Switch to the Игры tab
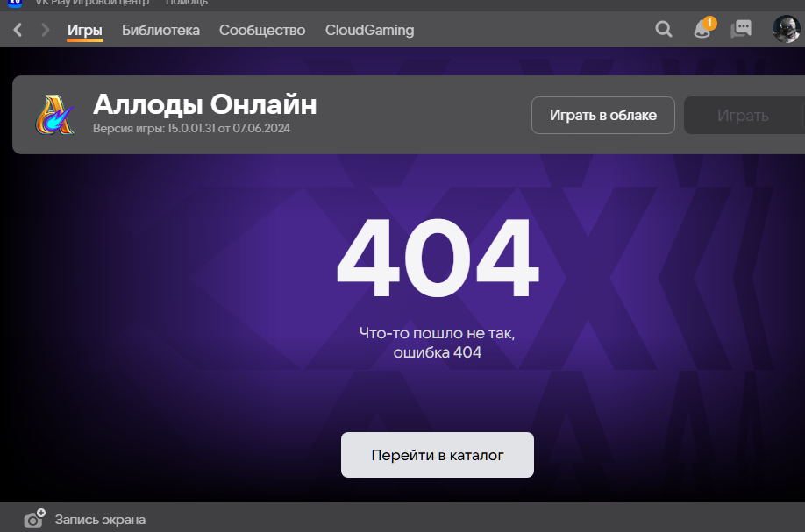The height and width of the screenshot is (532, 805). pyautogui.click(x=85, y=31)
